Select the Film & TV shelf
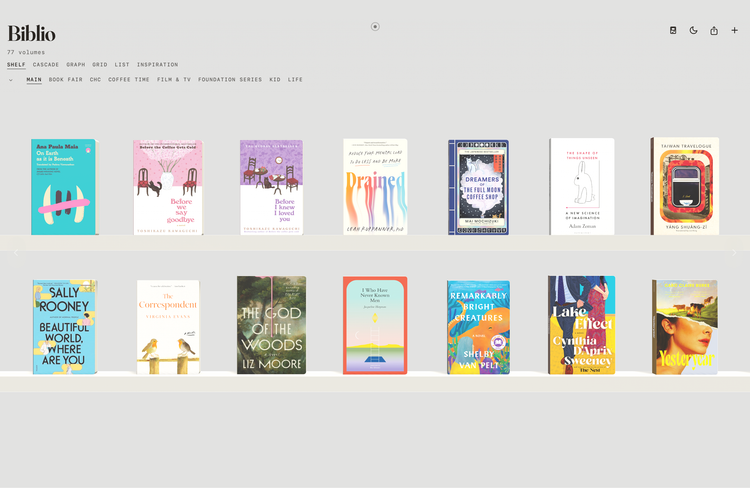The width and height of the screenshot is (750, 488). point(174,80)
